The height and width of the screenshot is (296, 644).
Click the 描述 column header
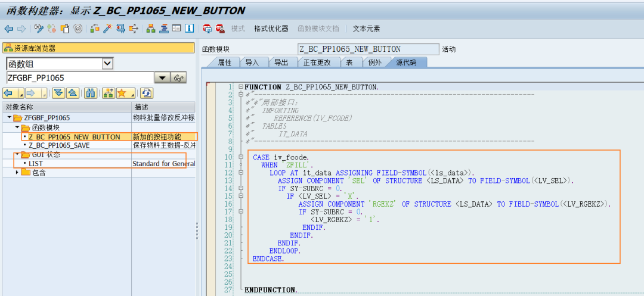coord(163,107)
